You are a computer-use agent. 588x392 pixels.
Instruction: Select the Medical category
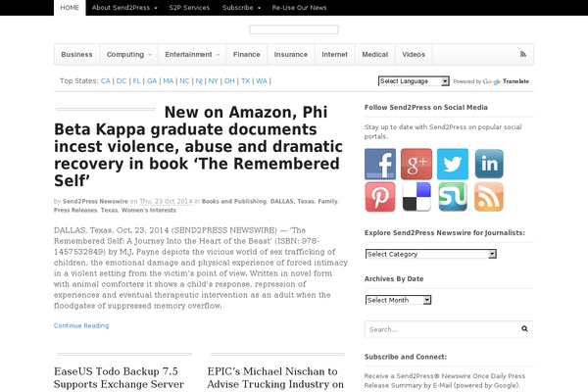pos(375,55)
